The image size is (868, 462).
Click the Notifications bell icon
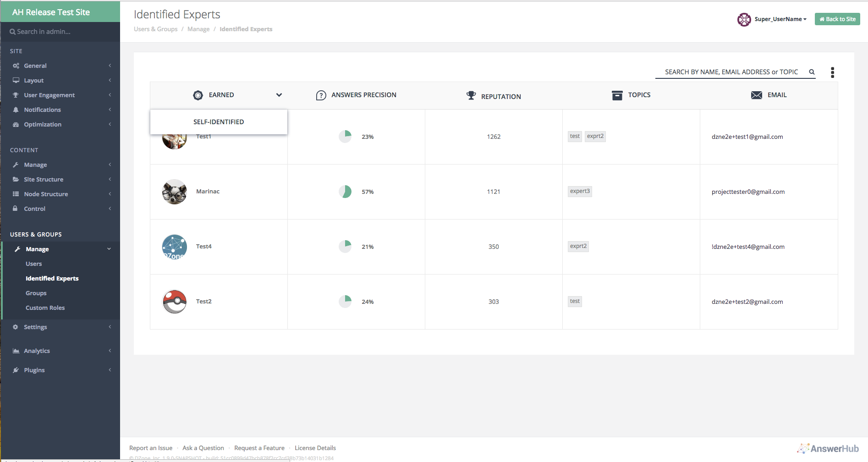pos(16,110)
